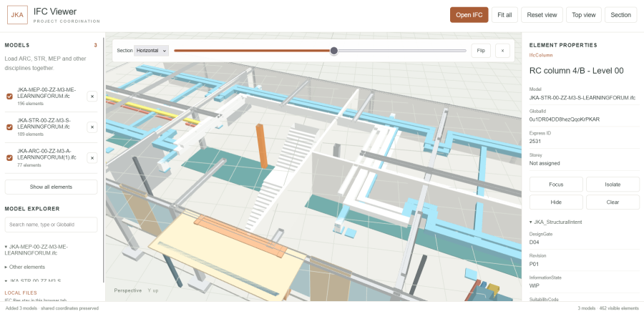Click Show all elements button

point(51,187)
